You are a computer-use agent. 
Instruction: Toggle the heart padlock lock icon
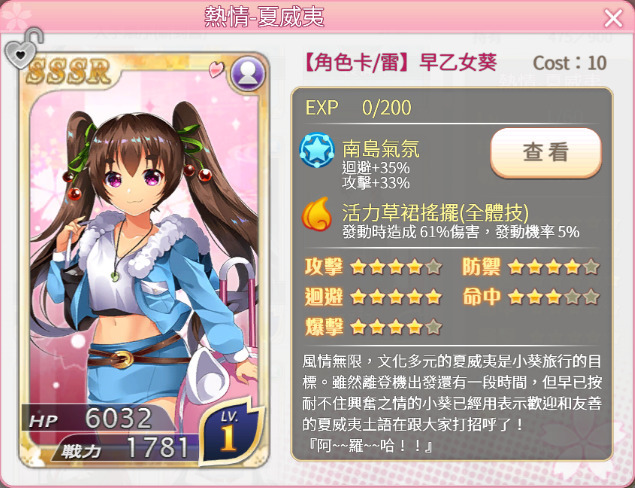pyautogui.click(x=23, y=49)
